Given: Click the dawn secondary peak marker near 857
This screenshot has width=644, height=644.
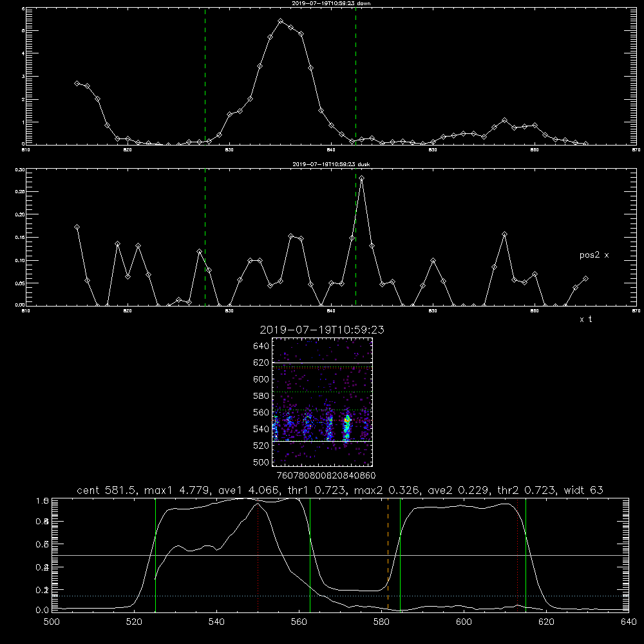Looking at the screenshot, I should coord(504,120).
